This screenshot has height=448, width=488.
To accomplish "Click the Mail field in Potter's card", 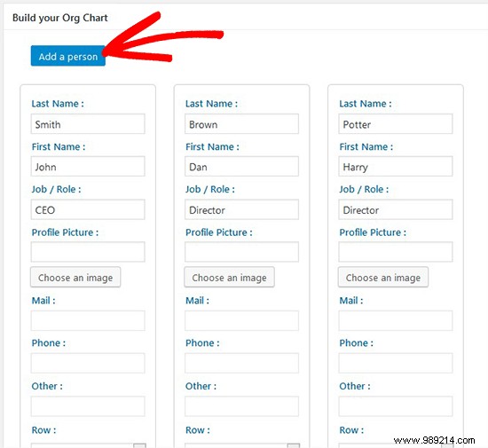I will click(396, 320).
